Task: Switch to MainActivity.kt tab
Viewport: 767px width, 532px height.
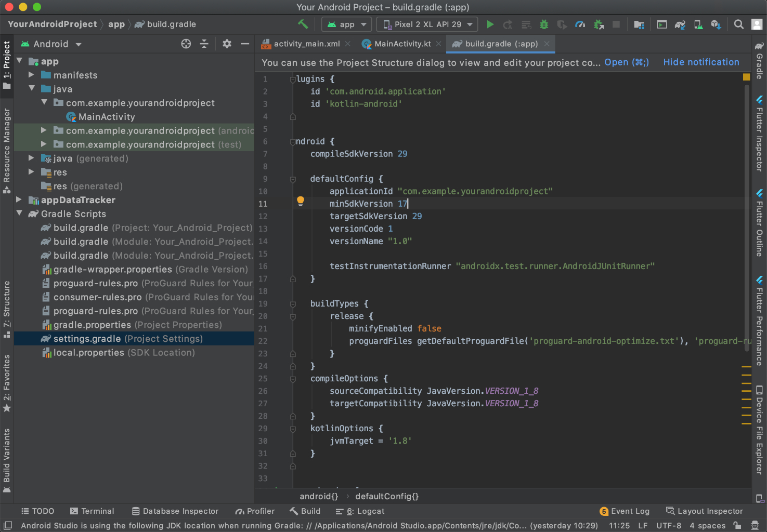Action: coord(402,44)
